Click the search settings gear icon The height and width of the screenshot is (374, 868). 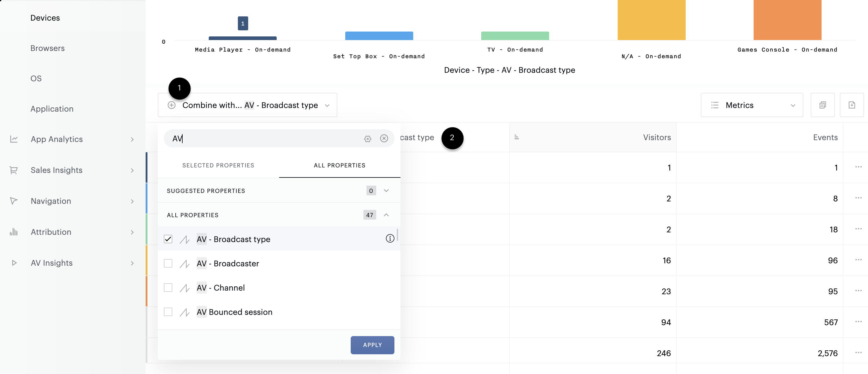click(367, 139)
